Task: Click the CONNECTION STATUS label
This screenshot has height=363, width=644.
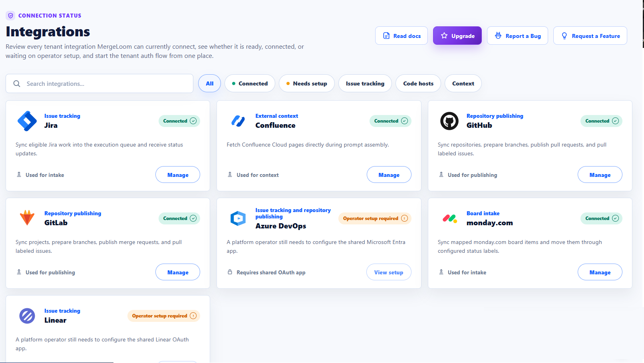Action: point(50,16)
